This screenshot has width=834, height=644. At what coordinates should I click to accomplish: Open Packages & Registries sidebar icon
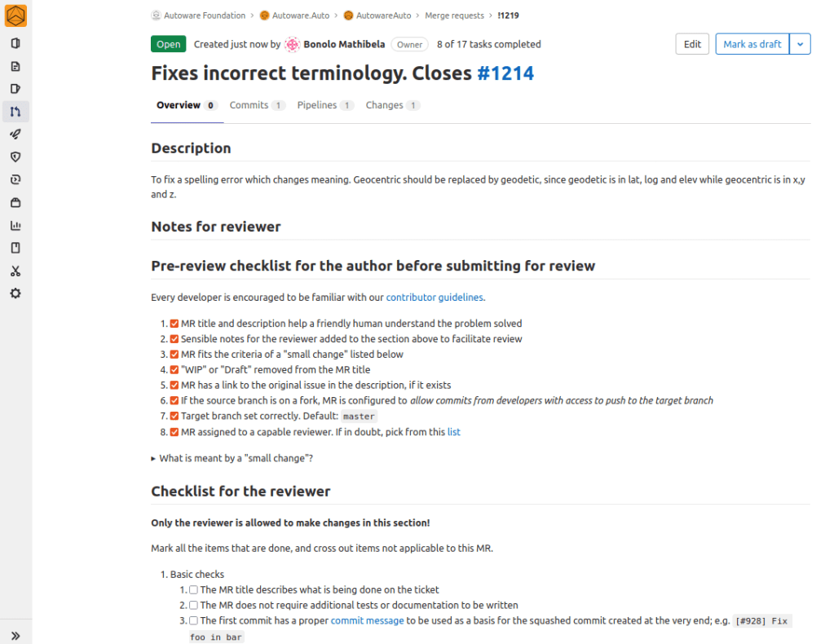[15, 203]
